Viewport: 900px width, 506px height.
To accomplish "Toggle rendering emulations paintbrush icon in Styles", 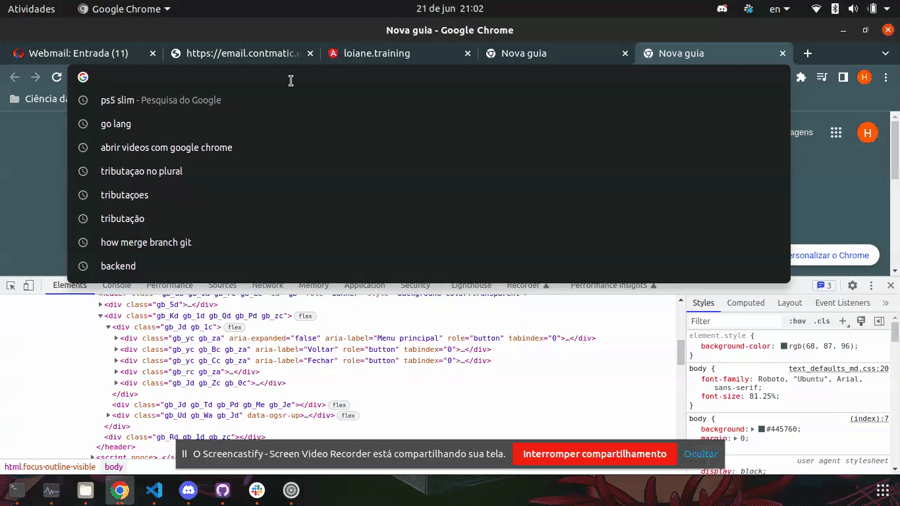I will click(861, 321).
